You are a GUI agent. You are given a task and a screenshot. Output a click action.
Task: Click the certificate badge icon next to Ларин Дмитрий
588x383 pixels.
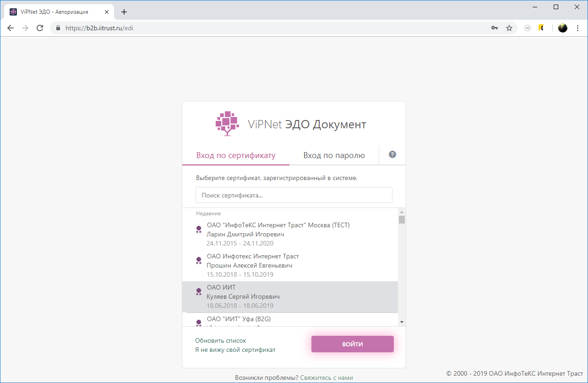(199, 229)
